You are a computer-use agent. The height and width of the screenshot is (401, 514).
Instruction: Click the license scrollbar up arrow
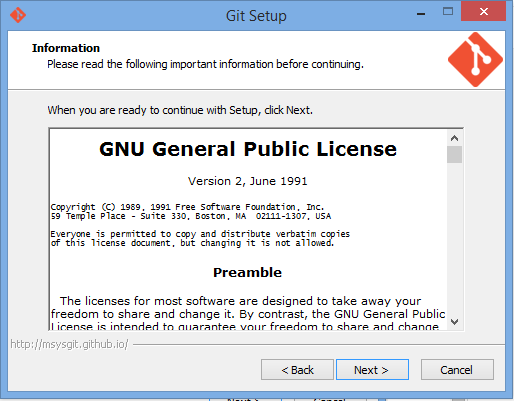pyautogui.click(x=454, y=138)
